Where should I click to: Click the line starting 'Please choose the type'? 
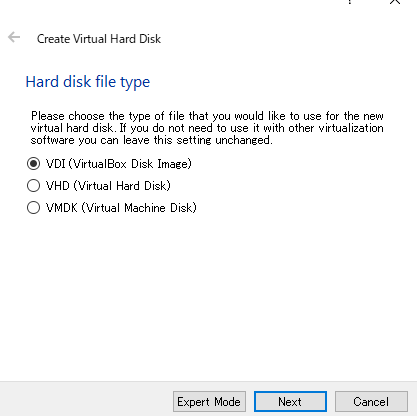207,116
